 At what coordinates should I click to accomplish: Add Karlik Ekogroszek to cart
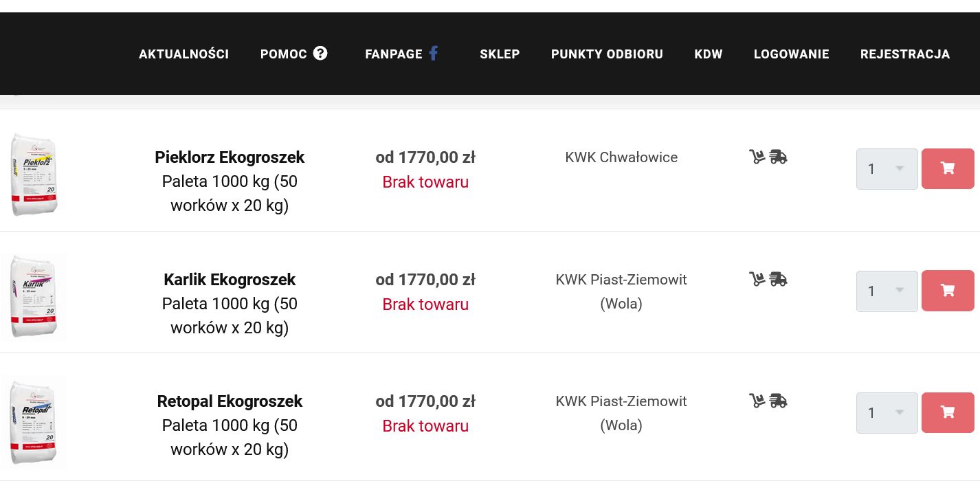(948, 291)
